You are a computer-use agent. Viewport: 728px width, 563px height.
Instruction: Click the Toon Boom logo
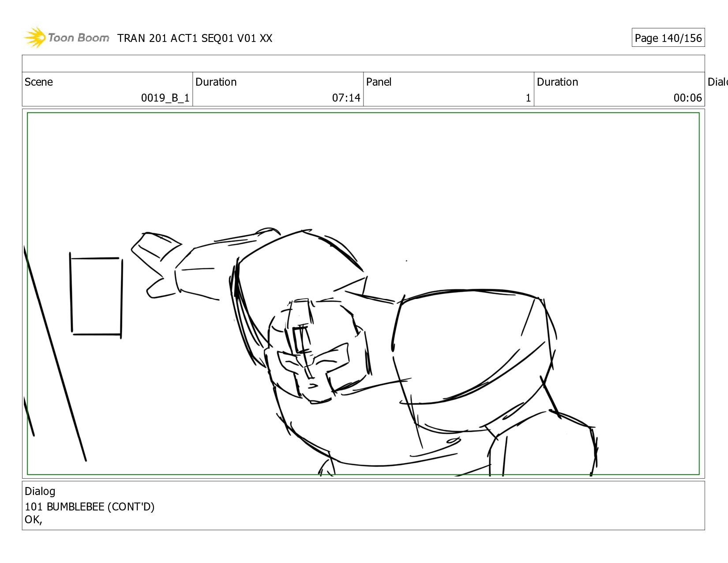(x=66, y=38)
